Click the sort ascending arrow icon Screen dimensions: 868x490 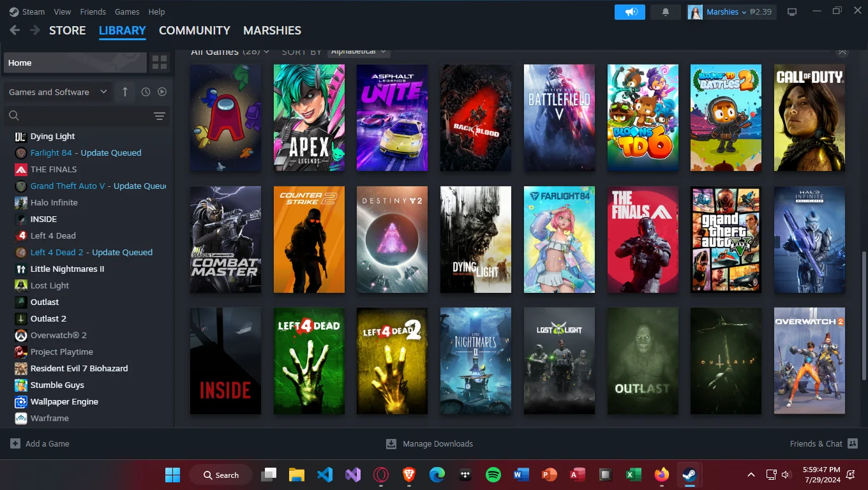point(125,92)
